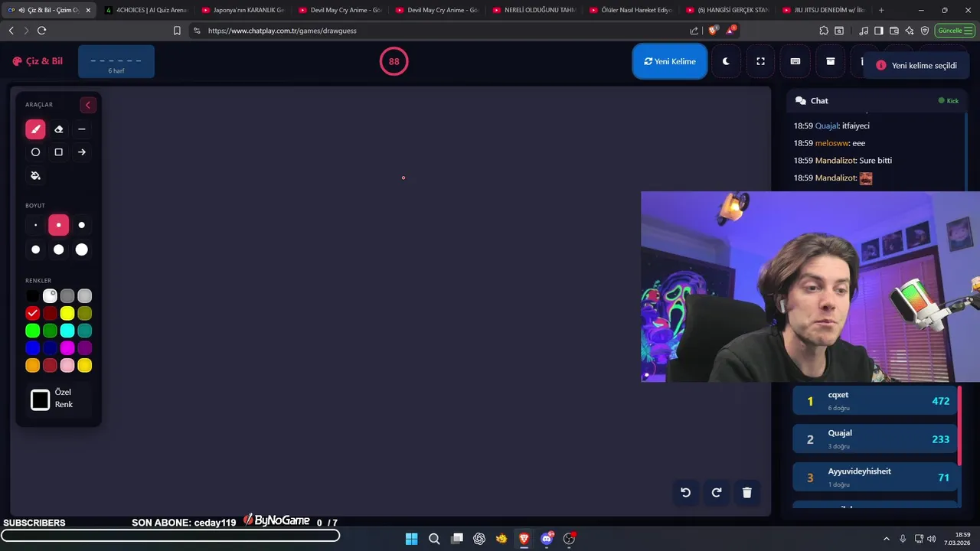
Task: Toggle dark mode moon icon
Action: click(x=726, y=61)
